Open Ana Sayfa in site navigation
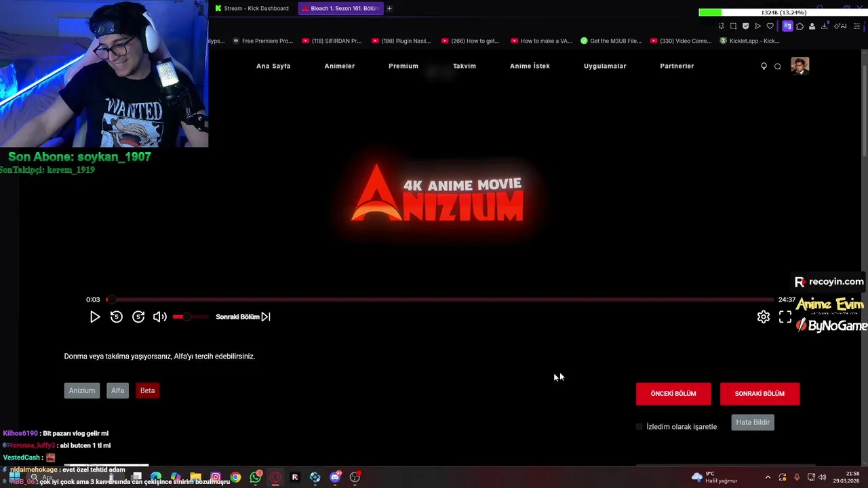The height and width of the screenshot is (488, 868). point(273,66)
